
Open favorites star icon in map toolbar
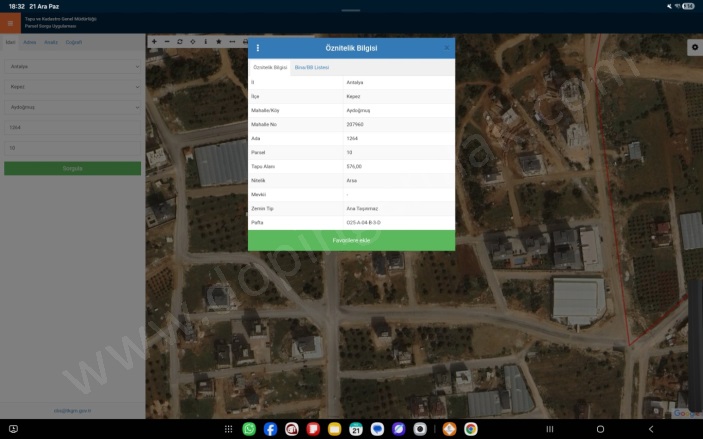(218, 42)
